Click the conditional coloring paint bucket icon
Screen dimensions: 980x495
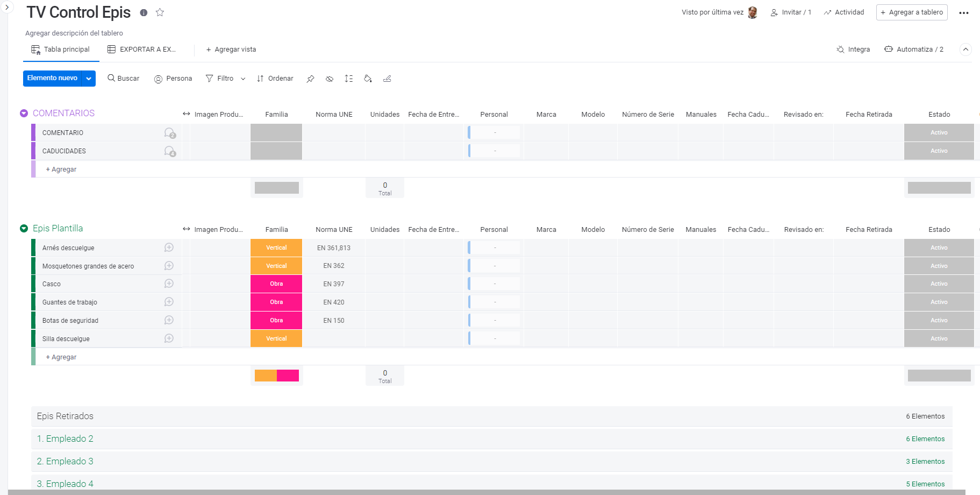pyautogui.click(x=368, y=79)
